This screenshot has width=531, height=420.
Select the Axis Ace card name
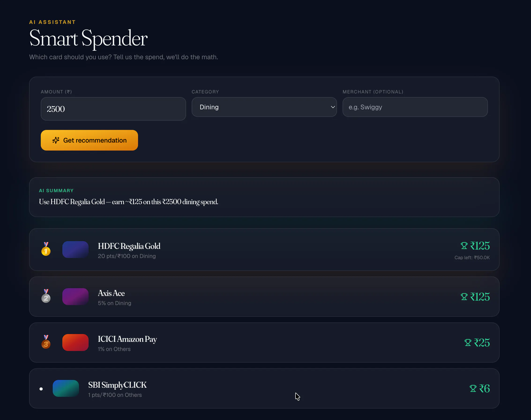[x=111, y=293]
